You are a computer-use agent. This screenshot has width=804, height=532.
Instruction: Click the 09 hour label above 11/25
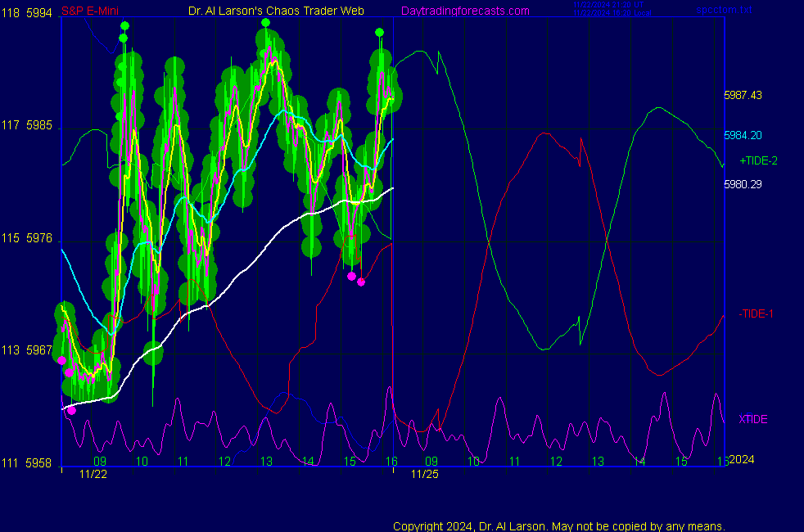coord(431,462)
